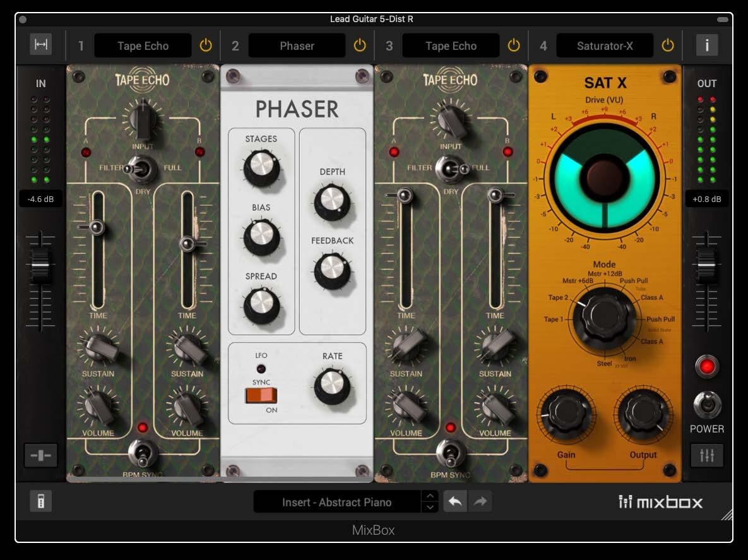Click the icon button below the input fader
This screenshot has height=560, width=748.
click(41, 456)
